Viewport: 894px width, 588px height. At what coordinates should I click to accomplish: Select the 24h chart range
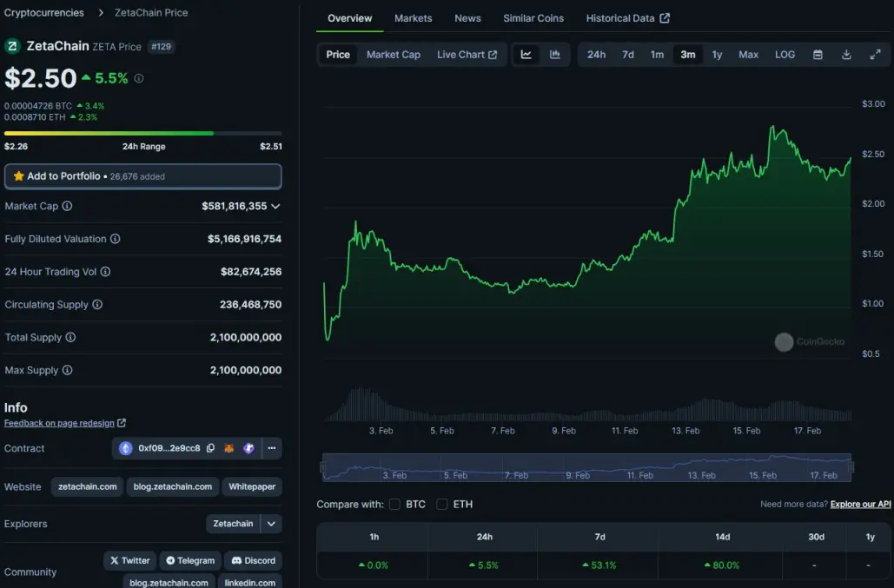(596, 55)
